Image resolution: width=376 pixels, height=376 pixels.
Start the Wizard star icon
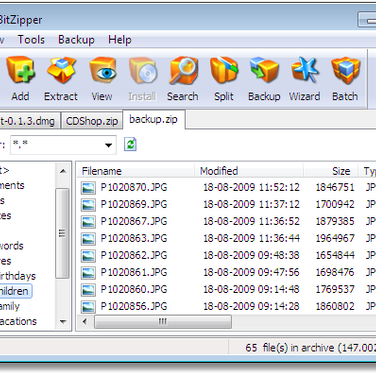pyautogui.click(x=305, y=70)
